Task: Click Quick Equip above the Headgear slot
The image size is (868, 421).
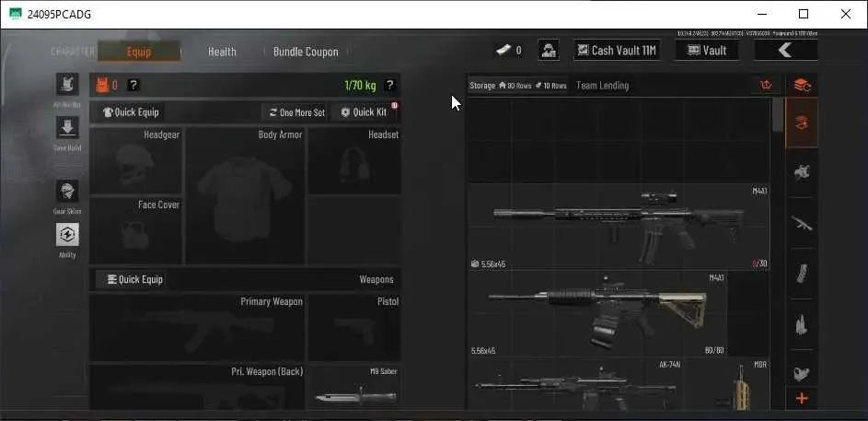Action: [132, 112]
